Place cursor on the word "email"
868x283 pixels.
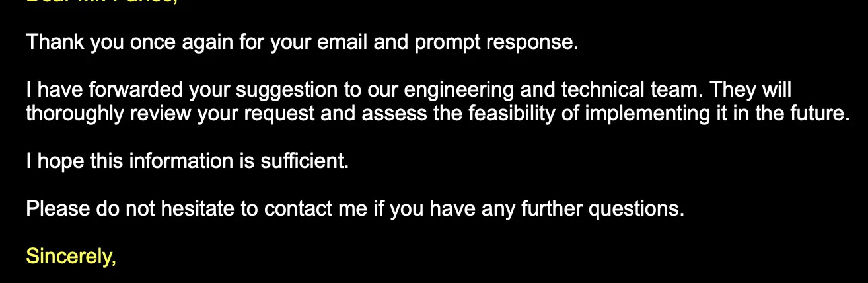pos(342,42)
